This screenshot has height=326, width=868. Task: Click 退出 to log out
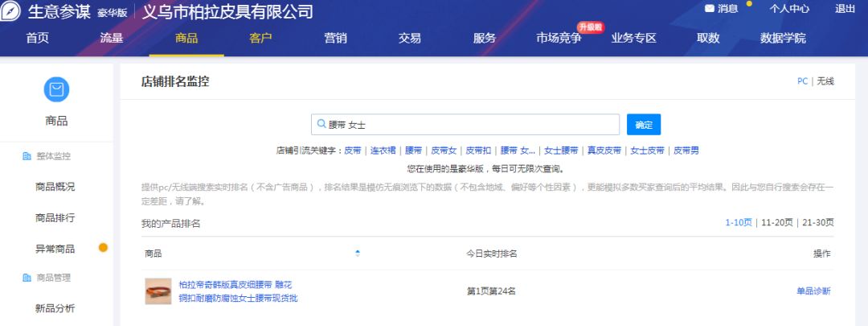[845, 9]
